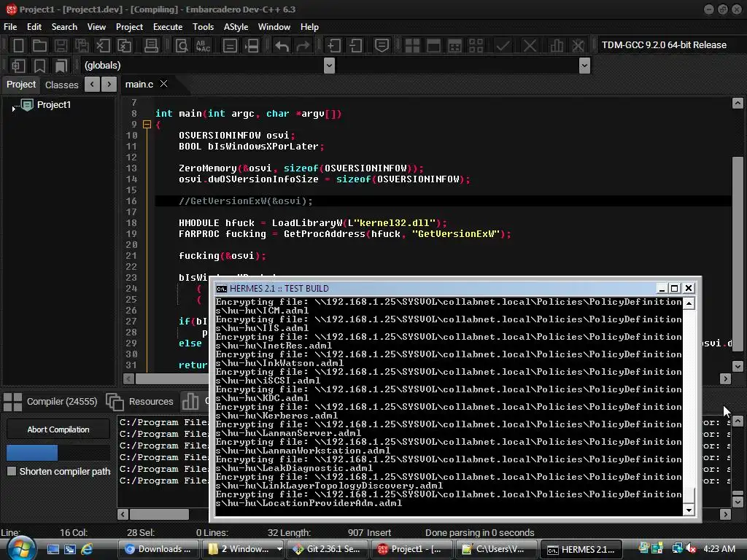
Task: Expand the Project1 tree node
Action: coord(13,109)
